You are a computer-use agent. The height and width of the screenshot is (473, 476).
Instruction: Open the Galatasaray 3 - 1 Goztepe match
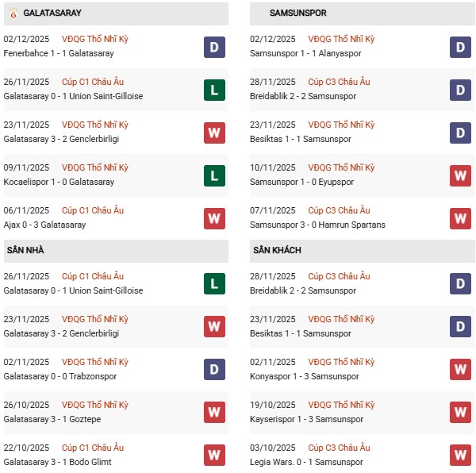[x=52, y=419]
